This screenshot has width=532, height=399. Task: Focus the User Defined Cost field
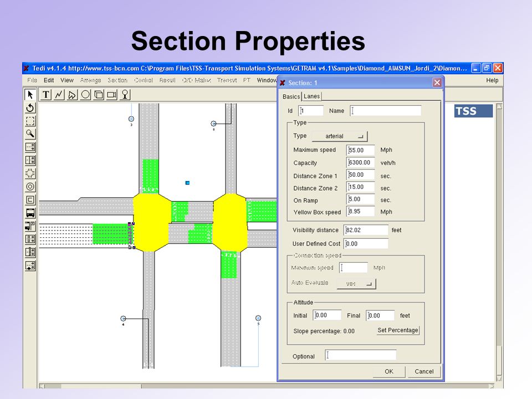click(366, 244)
